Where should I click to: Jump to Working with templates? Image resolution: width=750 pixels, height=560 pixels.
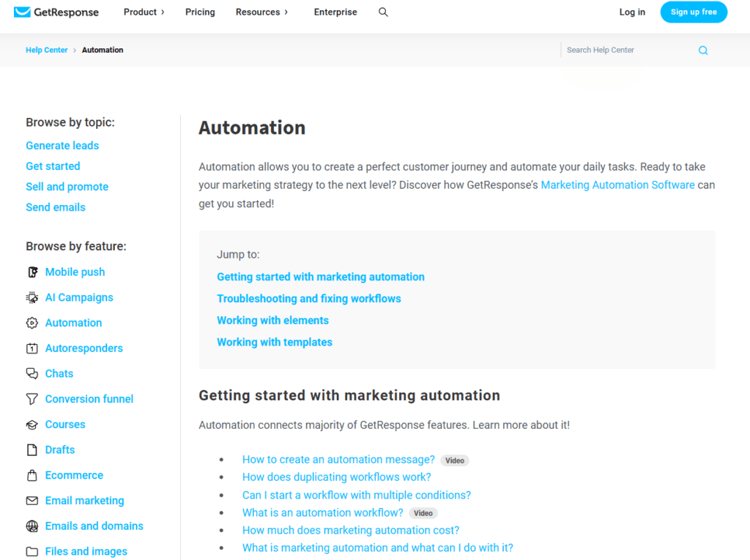[x=275, y=342]
